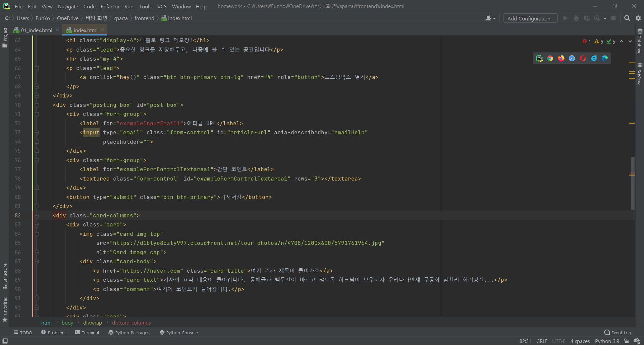Screen dimensions: 644x345
Task: Click the Add Configuration button
Action: click(530, 18)
